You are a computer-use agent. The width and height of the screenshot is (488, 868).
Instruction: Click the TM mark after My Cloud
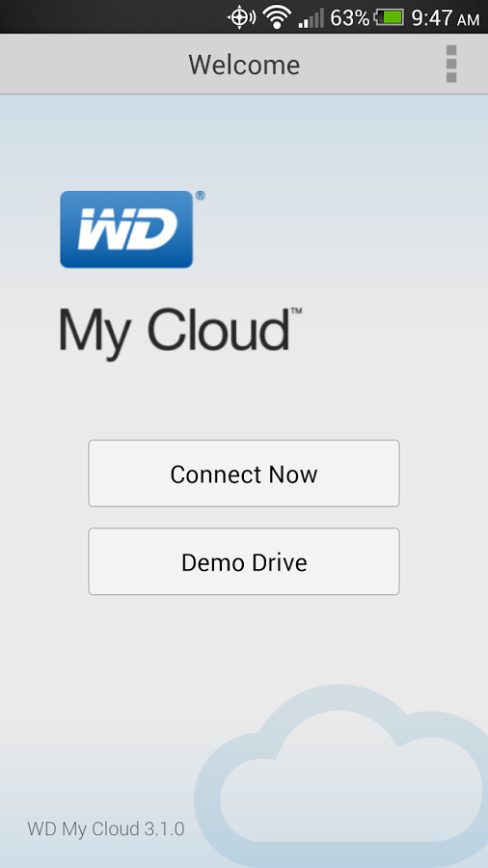296,312
